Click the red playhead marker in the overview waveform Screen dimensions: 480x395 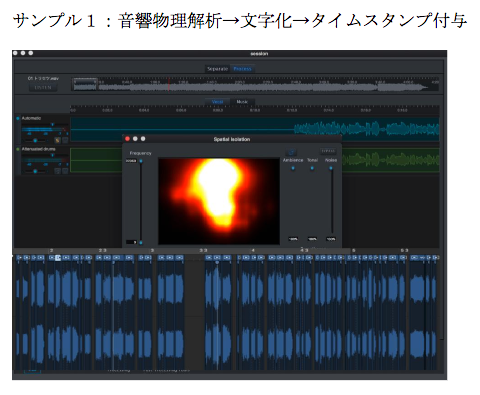169,85
